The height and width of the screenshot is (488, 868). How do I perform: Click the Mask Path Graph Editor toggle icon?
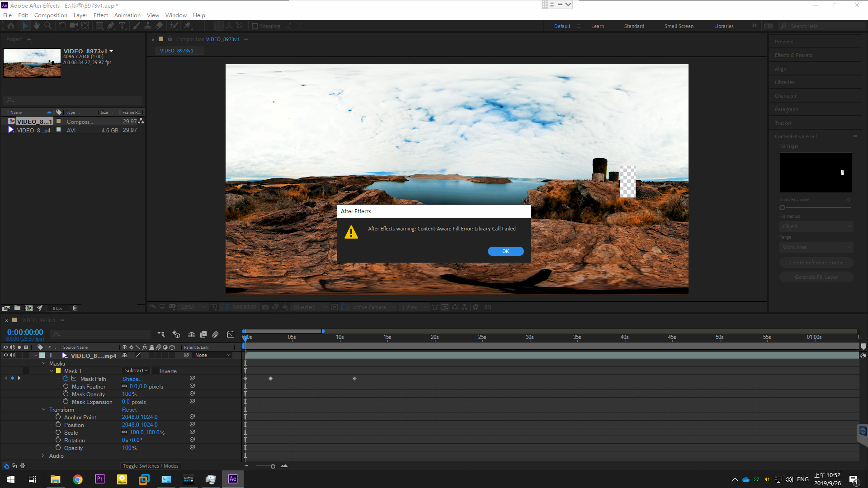[74, 379]
